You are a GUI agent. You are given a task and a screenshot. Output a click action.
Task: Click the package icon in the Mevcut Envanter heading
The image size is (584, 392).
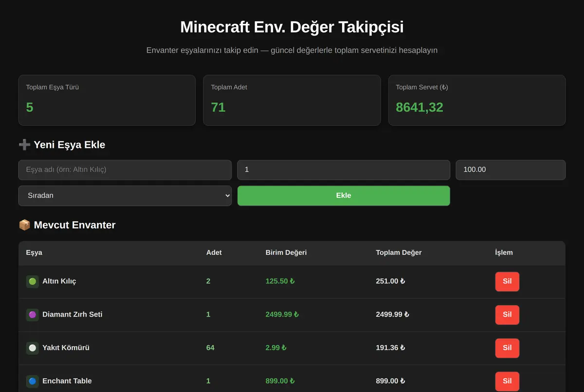pos(24,225)
